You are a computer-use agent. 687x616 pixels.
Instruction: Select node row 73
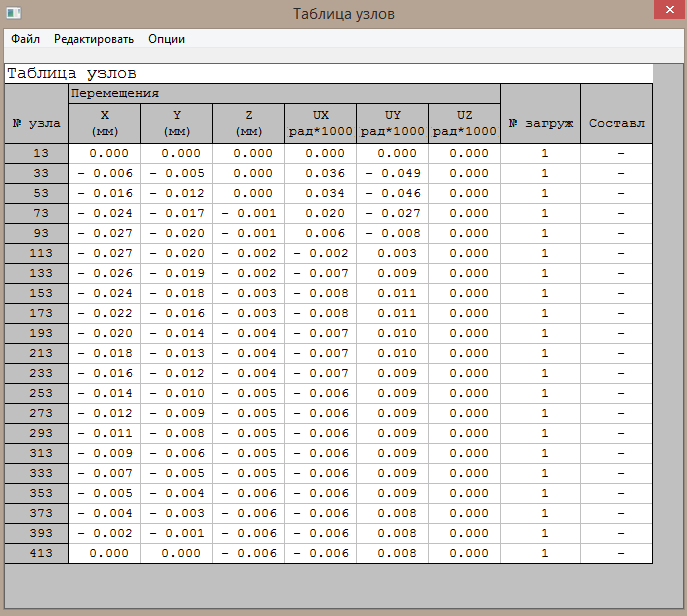36,213
